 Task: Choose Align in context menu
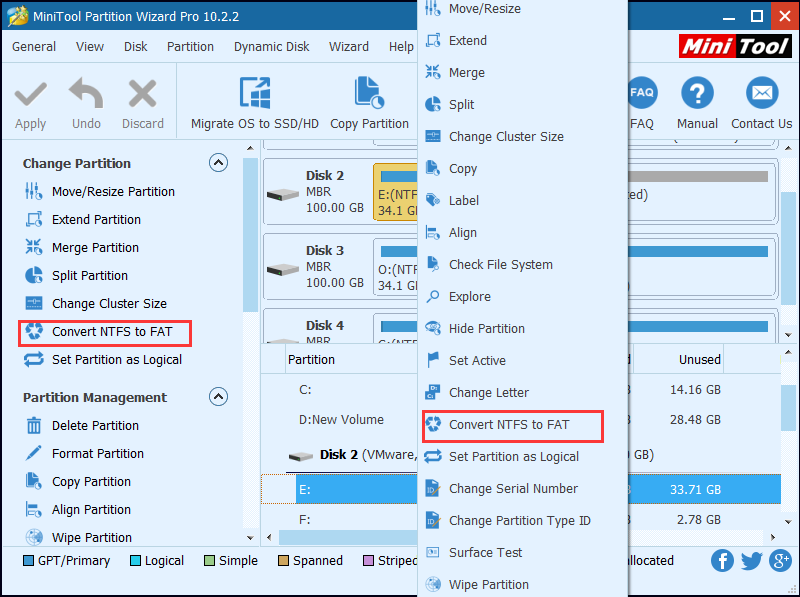523,233
